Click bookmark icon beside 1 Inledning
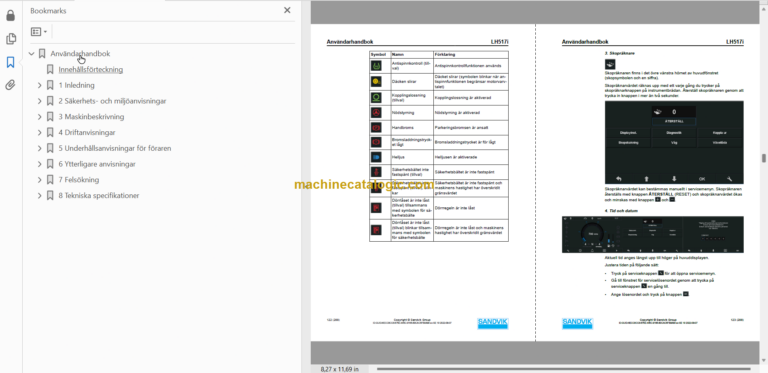 50,85
